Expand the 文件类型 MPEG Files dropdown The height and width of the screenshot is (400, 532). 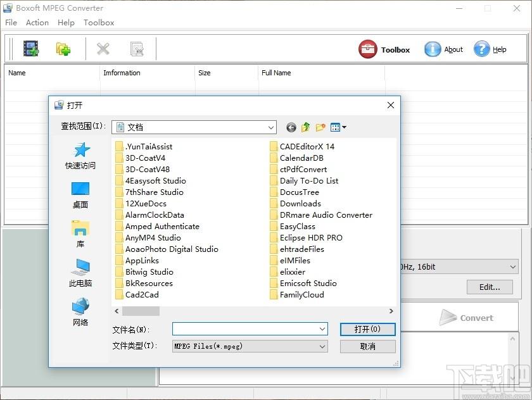tap(322, 346)
